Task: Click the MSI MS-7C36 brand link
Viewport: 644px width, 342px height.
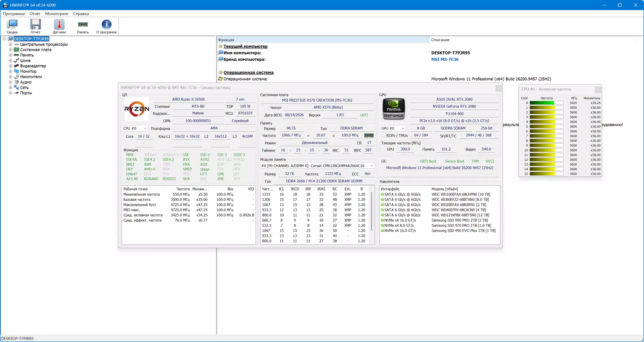Action: (445, 59)
